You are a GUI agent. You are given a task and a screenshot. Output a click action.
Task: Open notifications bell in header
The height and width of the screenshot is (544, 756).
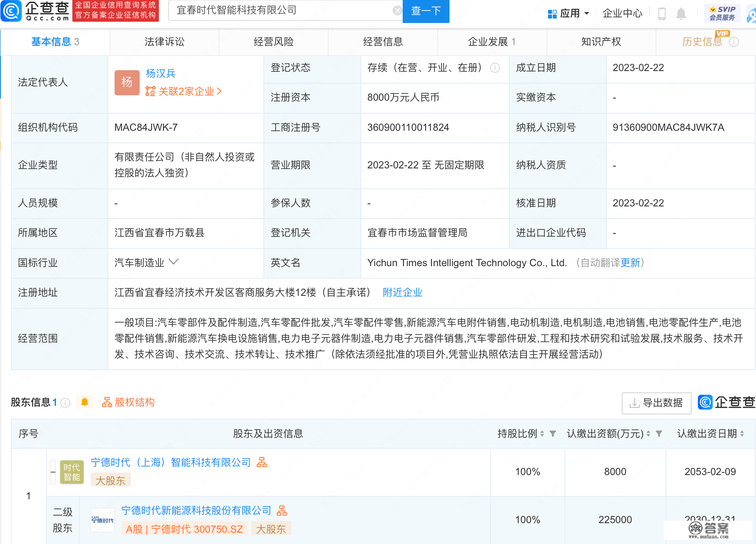(x=681, y=13)
